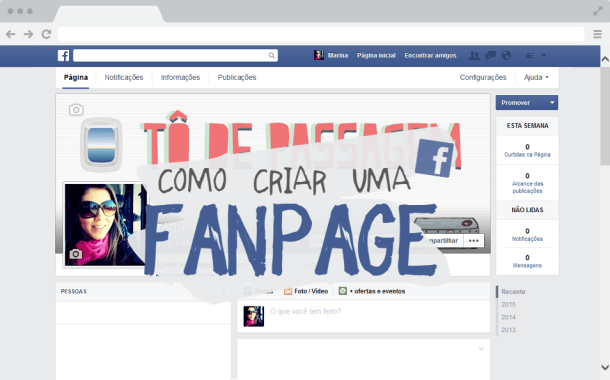Open Alcance das publicações stat link
This screenshot has height=380, width=610.
[527, 187]
